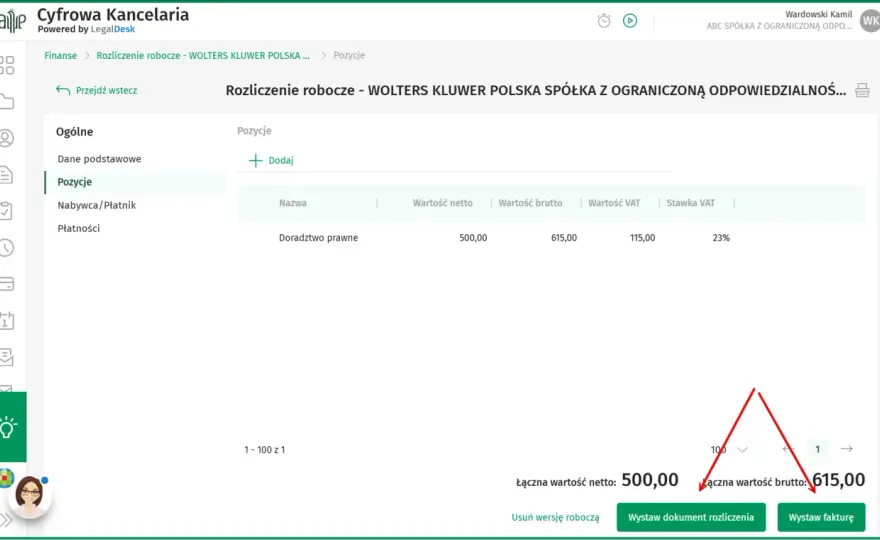Open the rows-per-page dropdown chevron
The height and width of the screenshot is (540, 880).
tap(742, 450)
